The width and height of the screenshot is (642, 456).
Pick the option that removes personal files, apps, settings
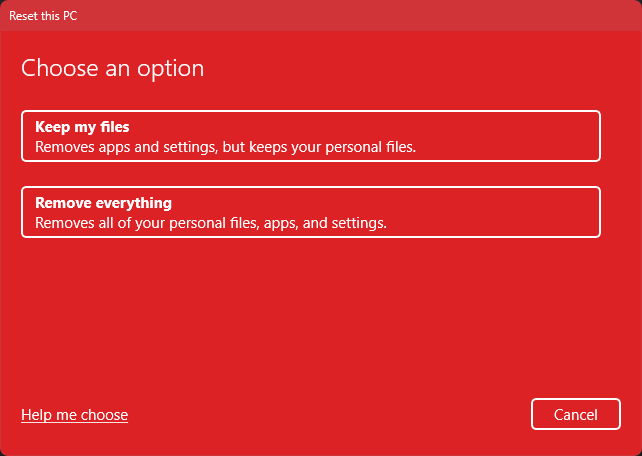(310, 212)
